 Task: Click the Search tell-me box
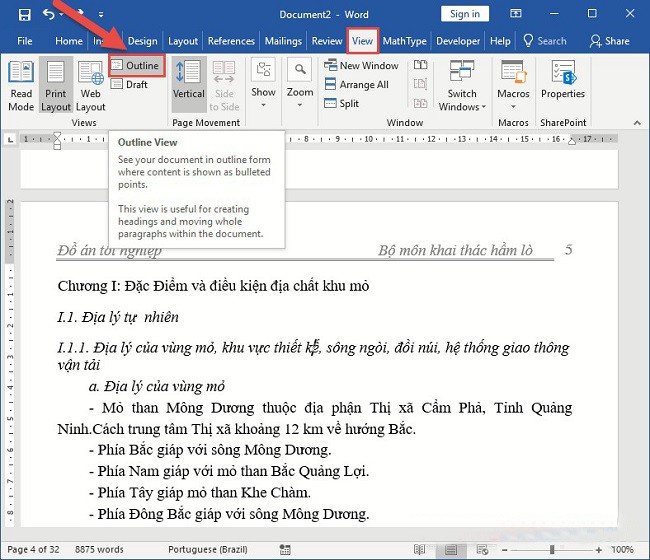(545, 41)
